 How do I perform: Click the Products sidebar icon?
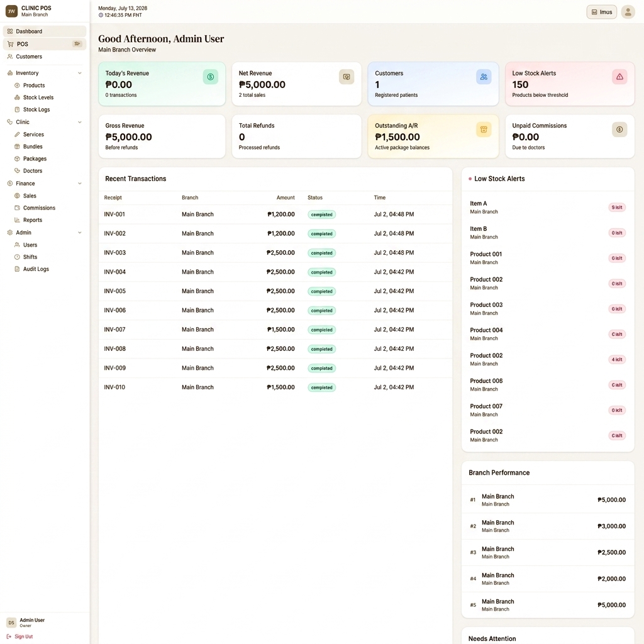17,86
